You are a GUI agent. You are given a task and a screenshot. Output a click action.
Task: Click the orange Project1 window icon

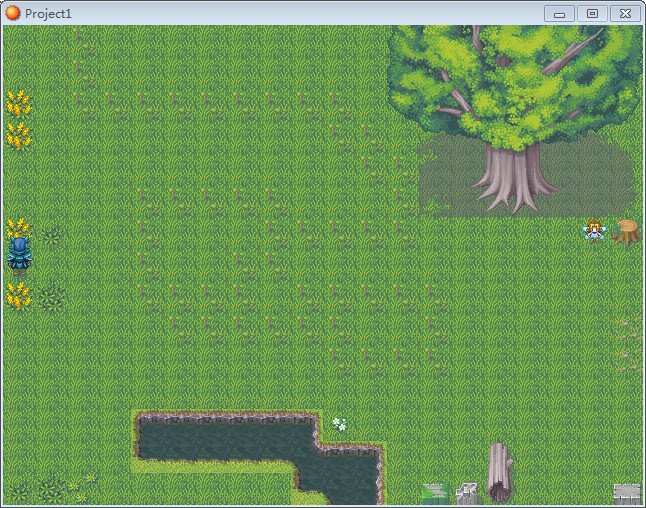(x=12, y=13)
